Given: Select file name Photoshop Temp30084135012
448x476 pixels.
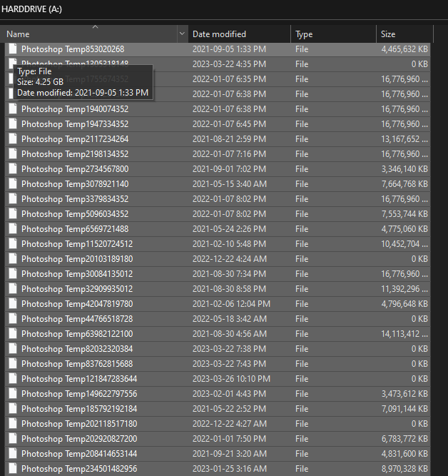Looking at the screenshot, I should coord(77,274).
